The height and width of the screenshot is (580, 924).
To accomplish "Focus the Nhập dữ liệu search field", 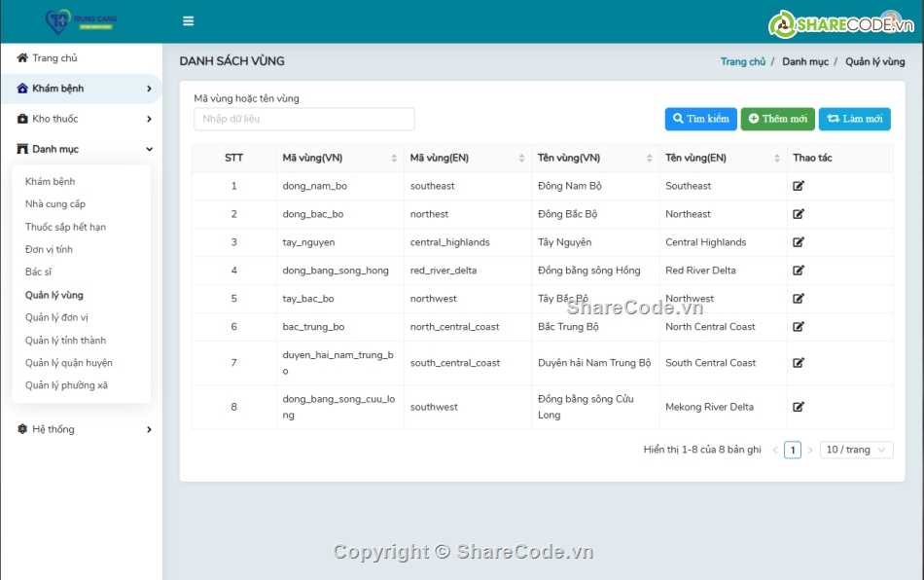I will pos(304,119).
